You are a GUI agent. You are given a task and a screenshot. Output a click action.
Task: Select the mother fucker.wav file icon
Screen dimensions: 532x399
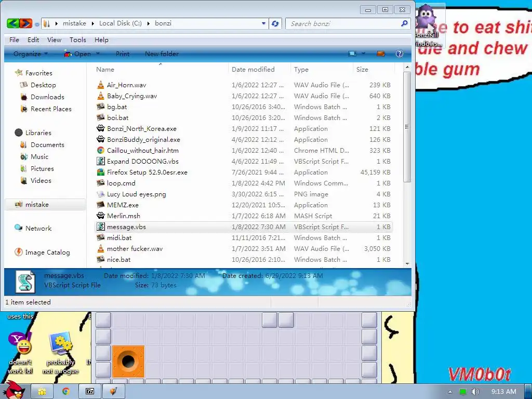[x=100, y=248]
